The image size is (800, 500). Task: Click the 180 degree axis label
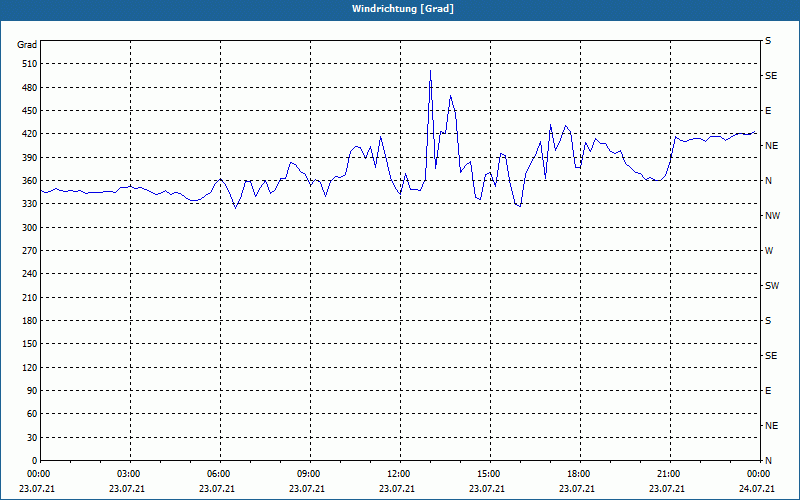30,321
